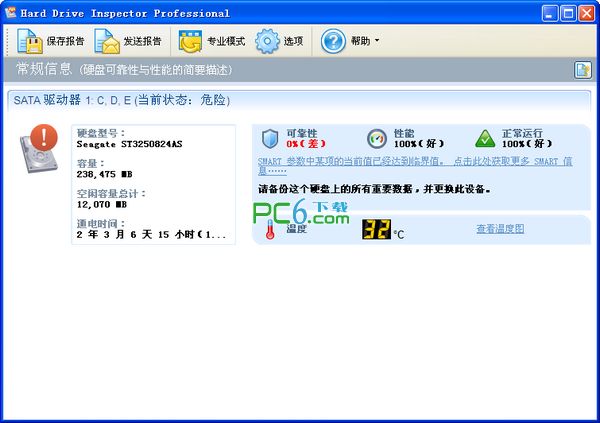Click the 发送报告 toolbar label
This screenshot has height=423, width=600.
(x=142, y=41)
